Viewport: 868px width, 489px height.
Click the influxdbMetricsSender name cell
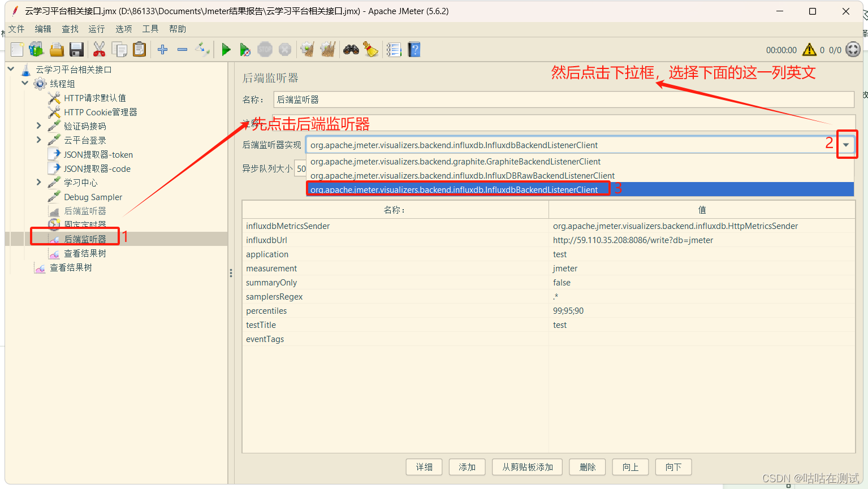pyautogui.click(x=395, y=226)
